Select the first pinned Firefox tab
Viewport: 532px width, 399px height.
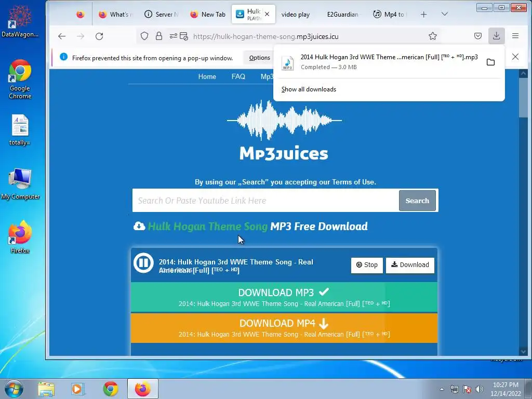(81, 14)
